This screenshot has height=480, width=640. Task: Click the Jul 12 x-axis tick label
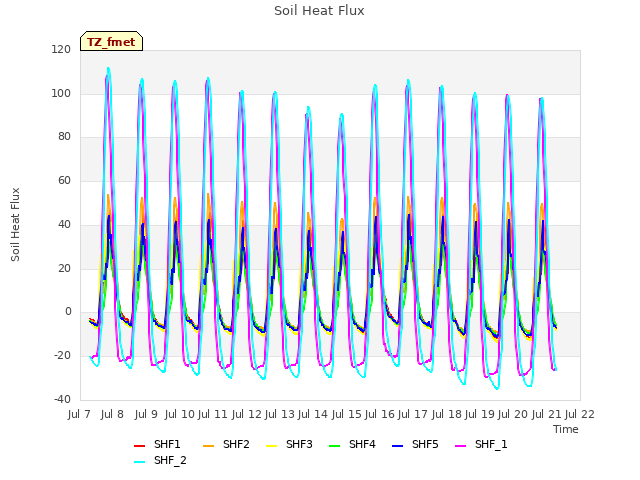(247, 414)
